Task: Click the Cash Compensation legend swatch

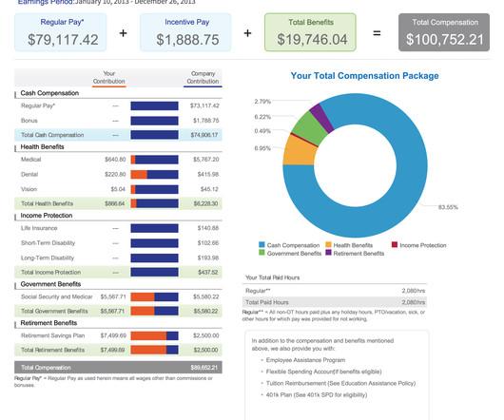Action: click(262, 244)
